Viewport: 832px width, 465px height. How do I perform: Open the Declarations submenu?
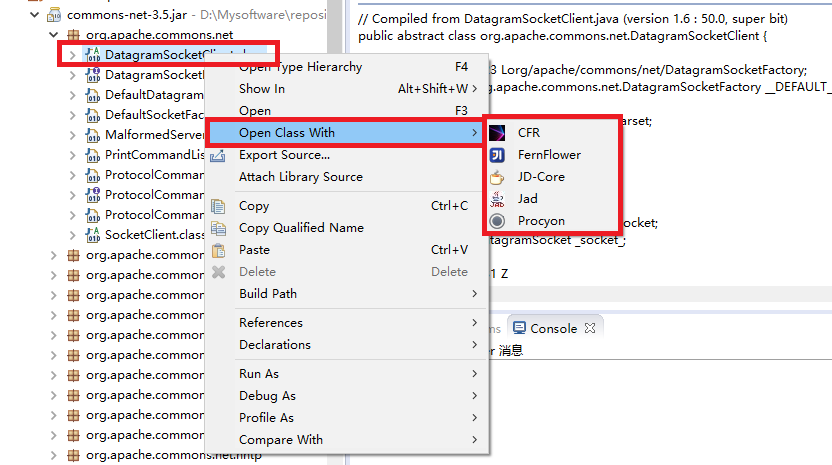(346, 345)
